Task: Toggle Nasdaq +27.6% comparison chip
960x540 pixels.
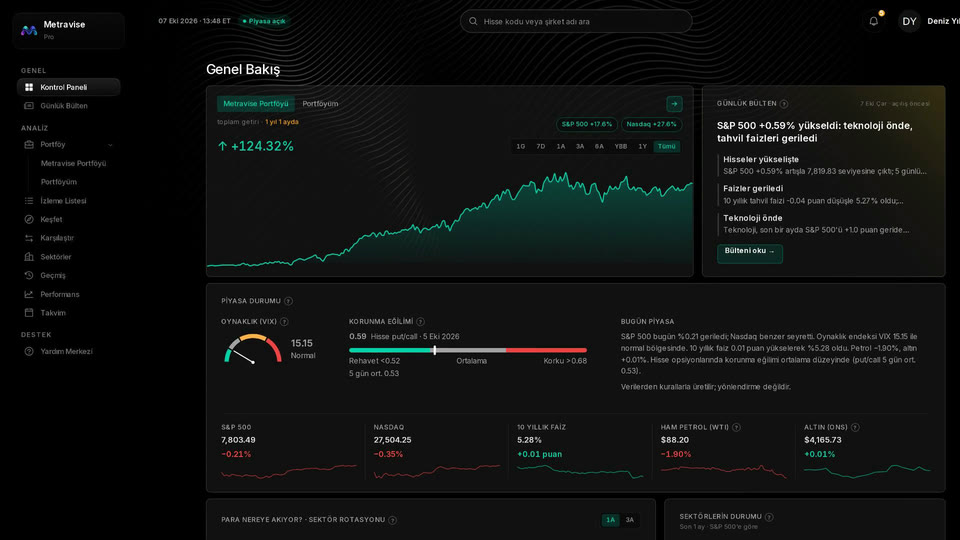Action: click(x=651, y=124)
